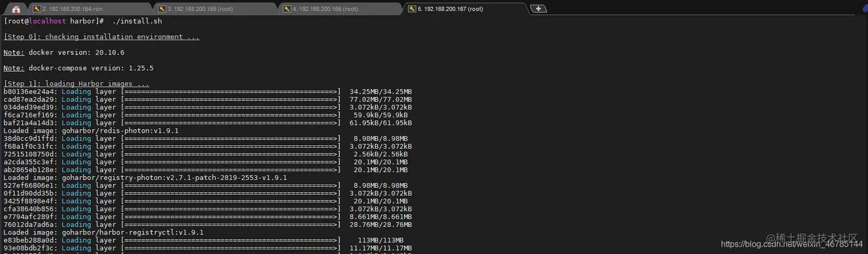This screenshot has height=254, width=868.
Task: Click layer hash e83beb288a0d
Action: click(x=29, y=241)
